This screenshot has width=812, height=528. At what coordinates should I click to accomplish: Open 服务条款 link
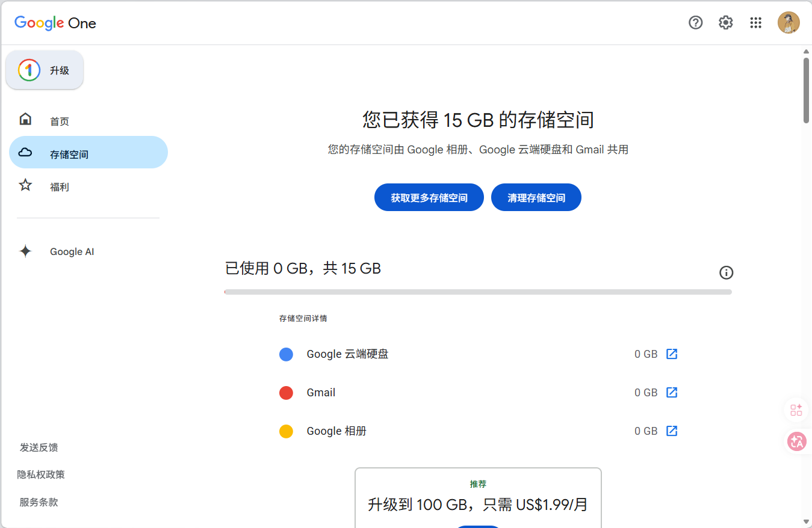pyautogui.click(x=39, y=502)
